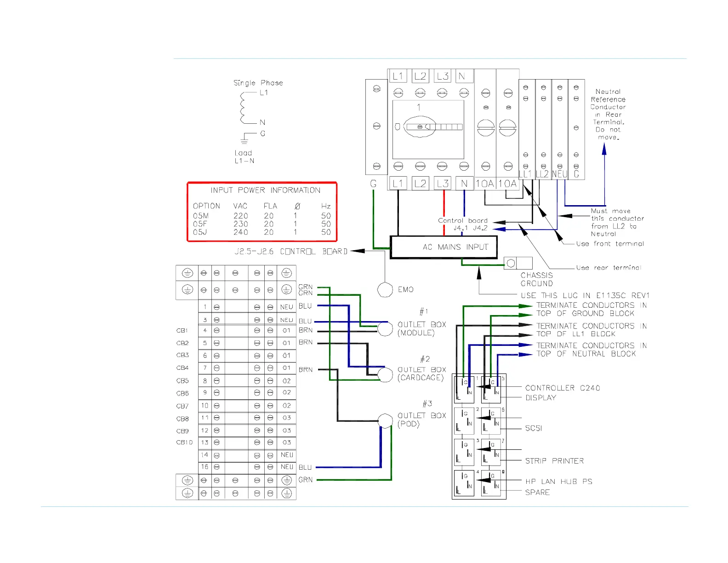Viewport: 728px width, 563px height.
Task: Click the Use front terminal note
Action: pyautogui.click(x=610, y=243)
